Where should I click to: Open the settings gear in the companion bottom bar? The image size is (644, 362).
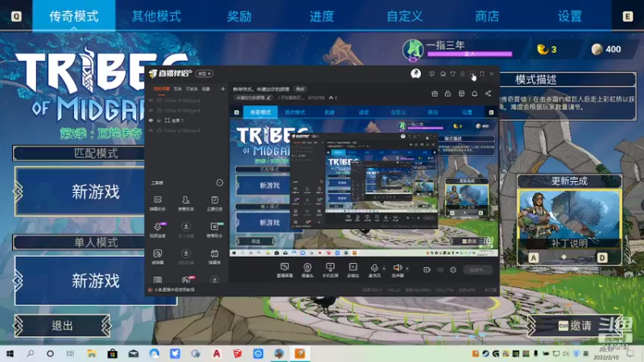tap(453, 269)
